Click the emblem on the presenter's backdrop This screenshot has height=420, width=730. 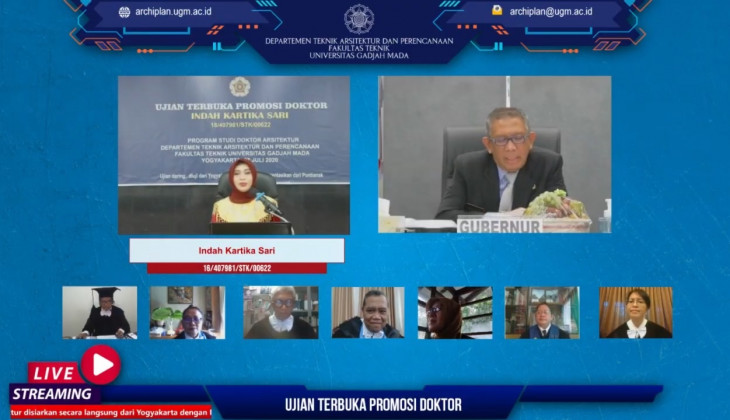pos(240,87)
